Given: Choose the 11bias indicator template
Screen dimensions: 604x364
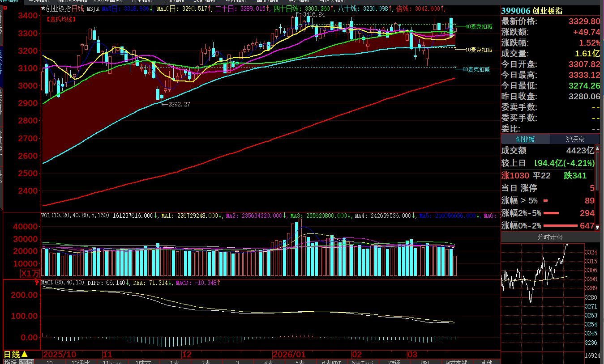Looking at the screenshot, I should [112, 361].
